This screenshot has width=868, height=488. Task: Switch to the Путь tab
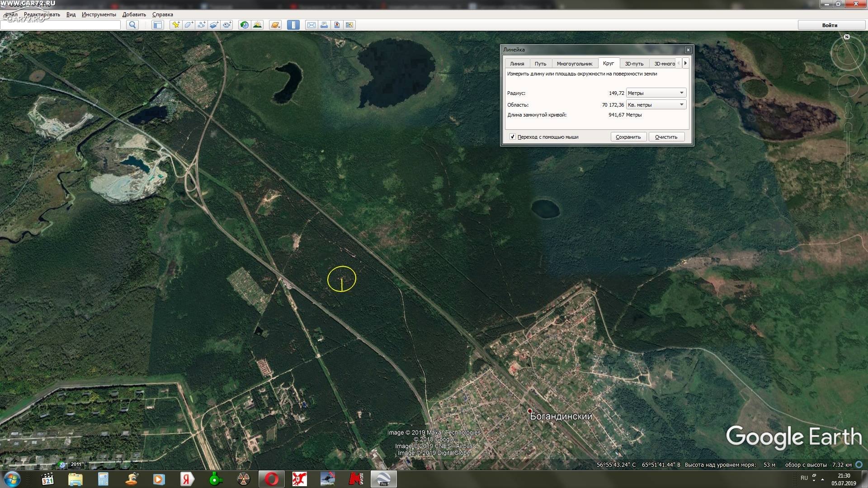tap(540, 64)
